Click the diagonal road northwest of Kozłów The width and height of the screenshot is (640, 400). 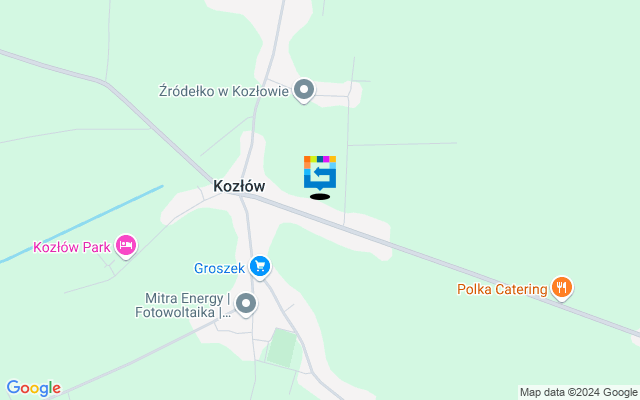click(159, 133)
